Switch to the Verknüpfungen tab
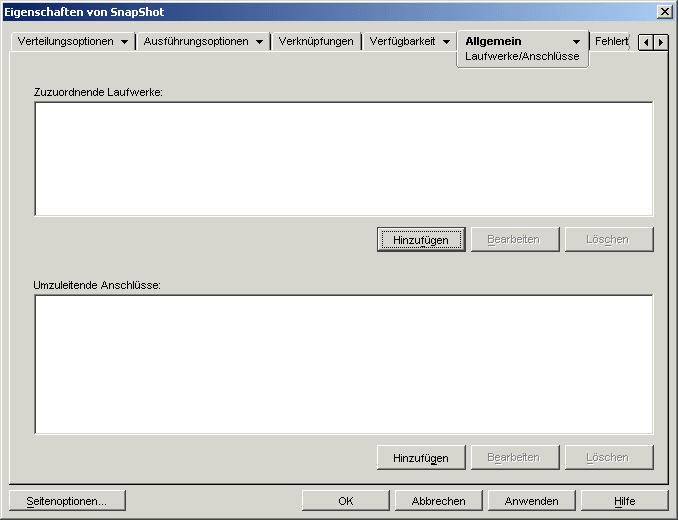The image size is (678, 520). pos(316,42)
